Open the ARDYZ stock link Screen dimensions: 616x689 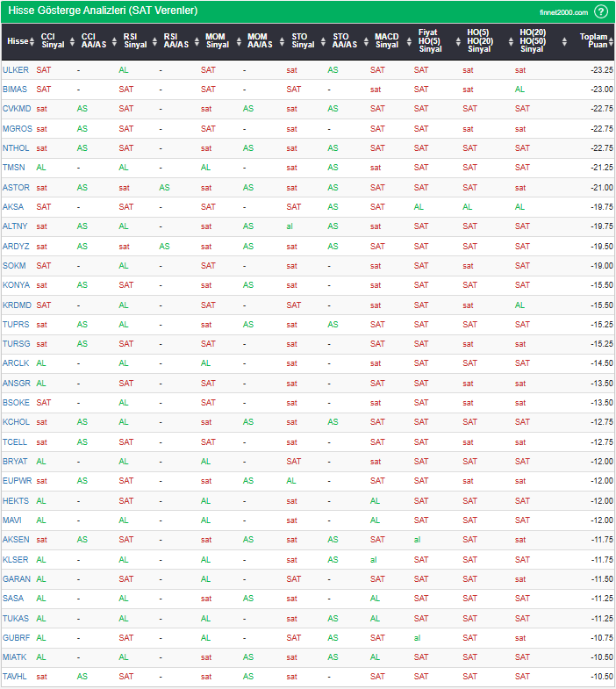pos(16,247)
